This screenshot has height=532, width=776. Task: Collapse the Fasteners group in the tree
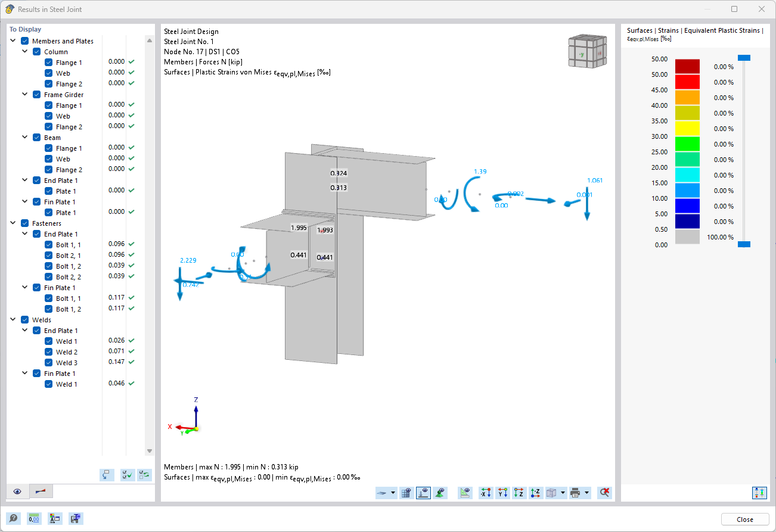pyautogui.click(x=13, y=223)
